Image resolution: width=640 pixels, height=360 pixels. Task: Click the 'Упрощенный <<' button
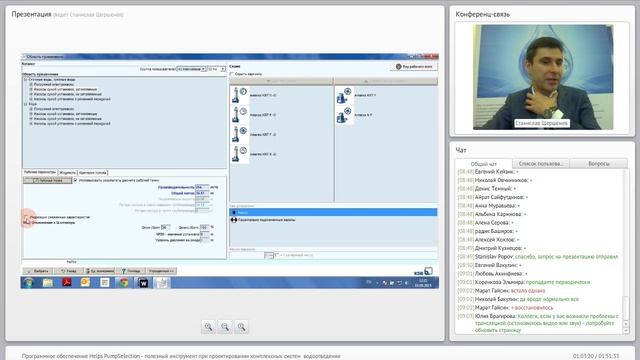click(x=162, y=271)
